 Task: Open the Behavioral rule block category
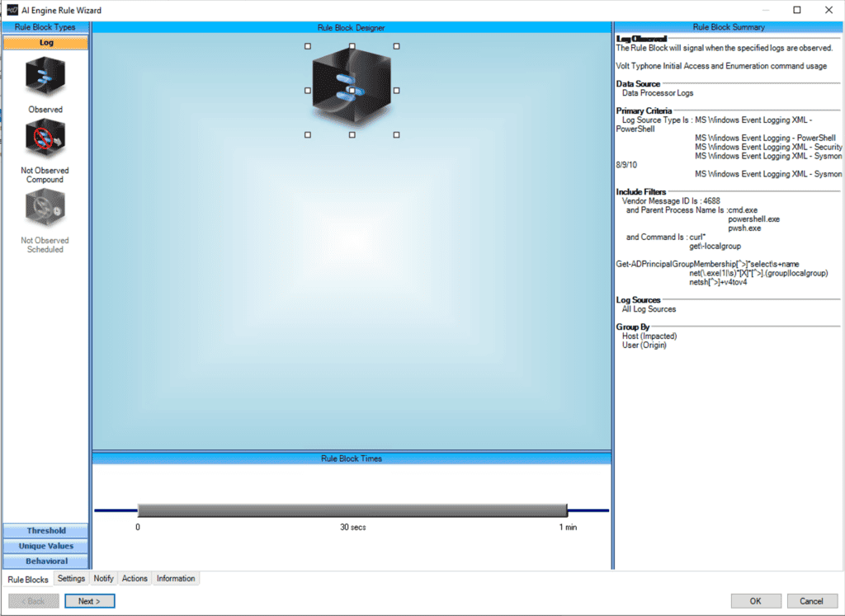45,561
